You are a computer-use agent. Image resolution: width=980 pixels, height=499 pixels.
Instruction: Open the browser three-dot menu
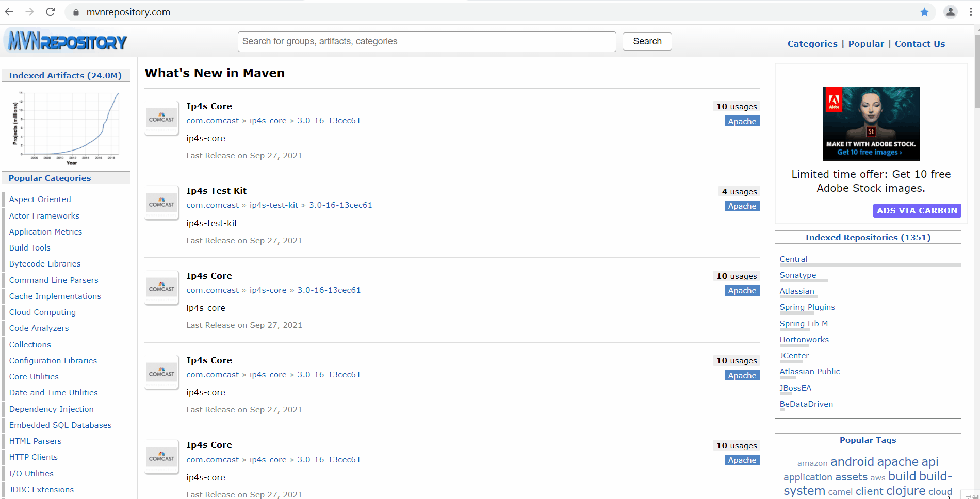[971, 12]
